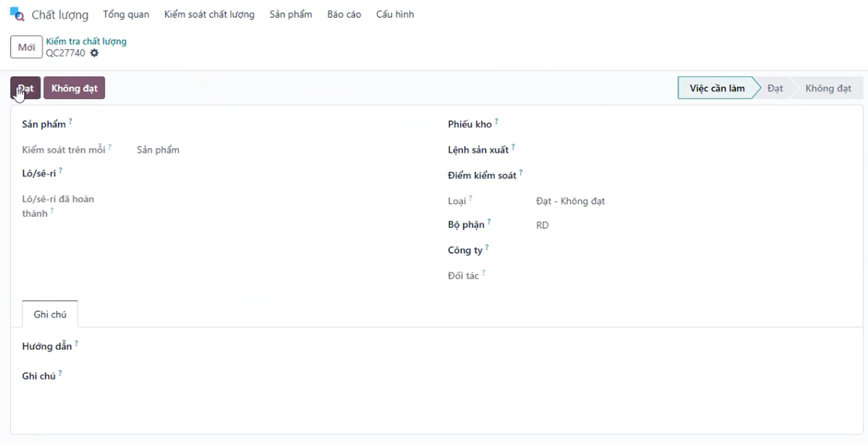Image resolution: width=868 pixels, height=443 pixels.
Task: Click the Mới button to create record
Action: pos(26,47)
